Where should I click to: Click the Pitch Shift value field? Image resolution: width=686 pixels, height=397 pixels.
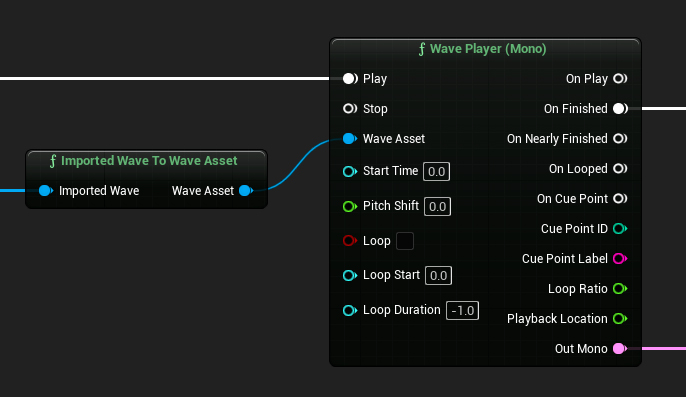438,207
